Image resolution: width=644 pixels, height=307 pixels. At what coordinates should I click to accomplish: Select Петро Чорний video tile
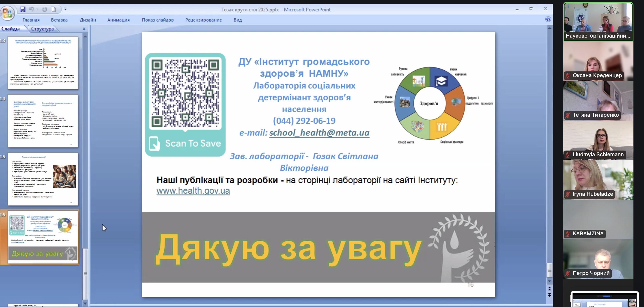pos(598,259)
